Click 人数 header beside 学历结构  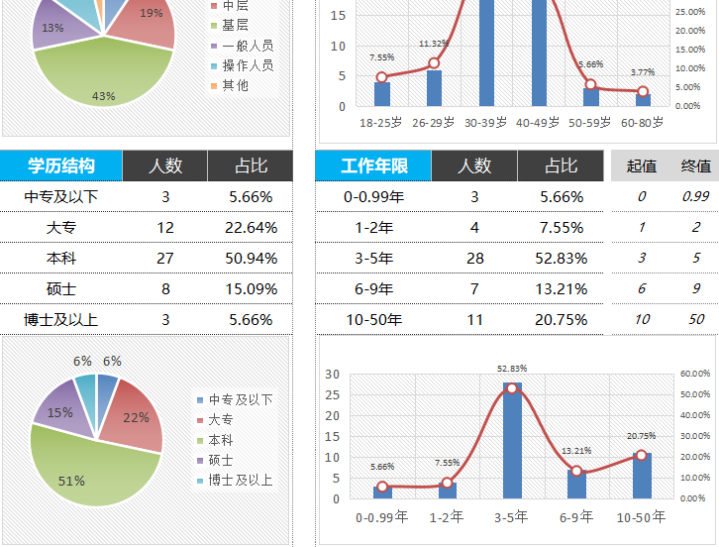pos(165,166)
